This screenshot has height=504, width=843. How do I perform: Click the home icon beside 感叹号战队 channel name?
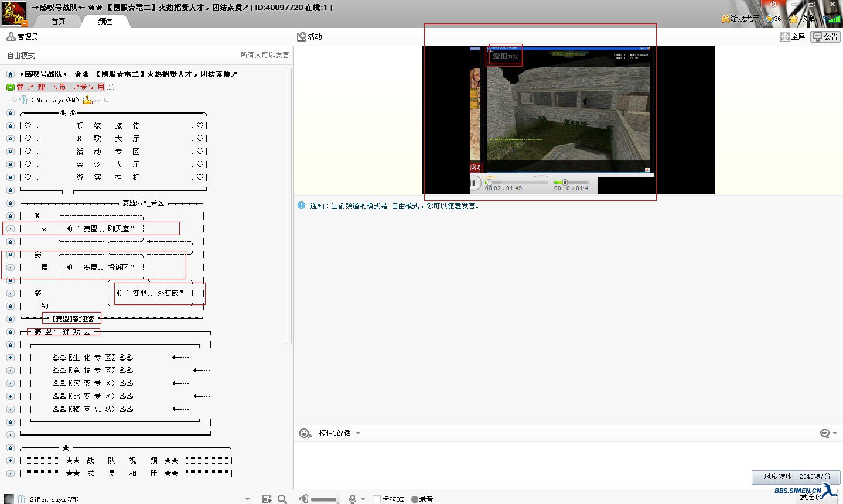coord(11,74)
